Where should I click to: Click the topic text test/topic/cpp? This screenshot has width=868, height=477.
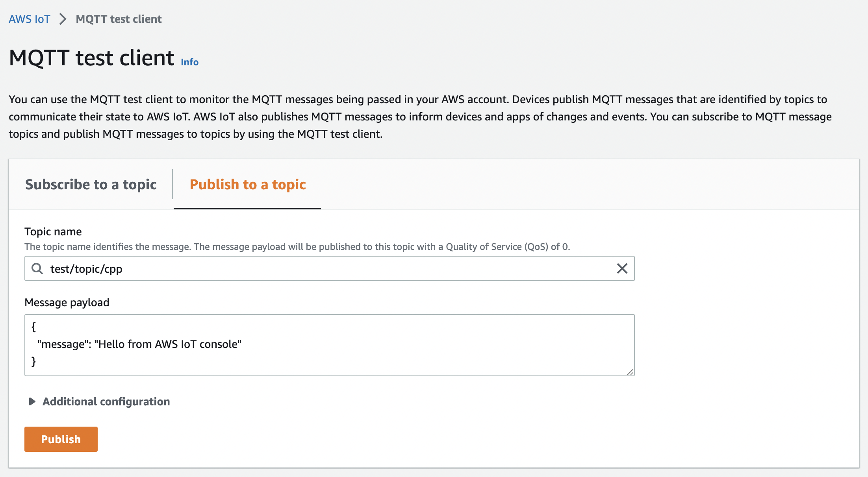(x=86, y=269)
